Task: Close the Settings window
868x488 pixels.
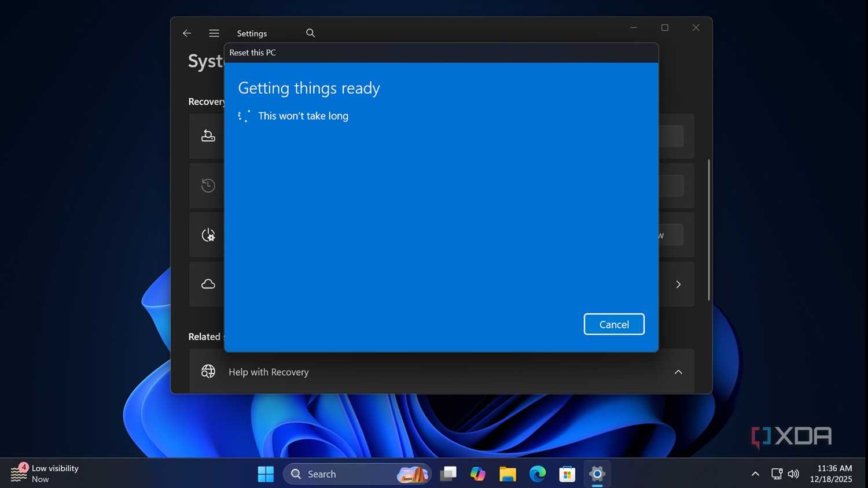Action: [696, 28]
